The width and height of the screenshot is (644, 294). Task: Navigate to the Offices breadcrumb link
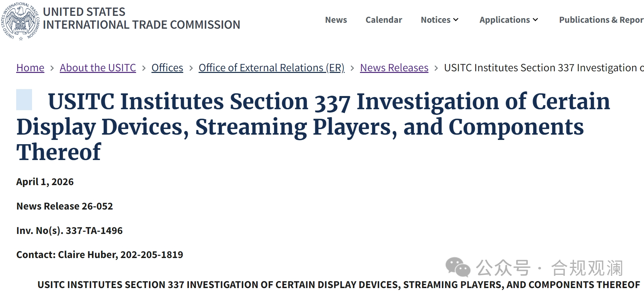[167, 68]
